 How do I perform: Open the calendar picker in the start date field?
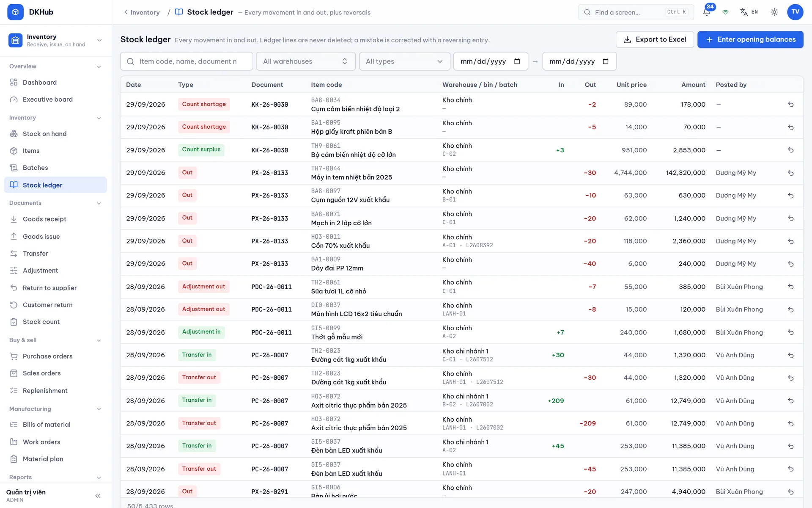click(x=517, y=61)
